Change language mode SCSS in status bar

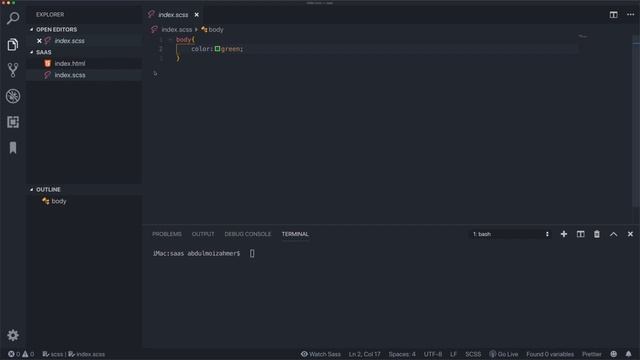pyautogui.click(x=473, y=354)
